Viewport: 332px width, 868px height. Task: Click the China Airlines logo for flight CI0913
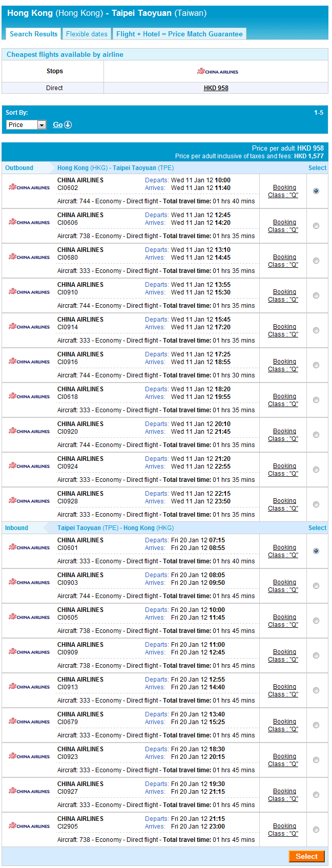[x=29, y=687]
